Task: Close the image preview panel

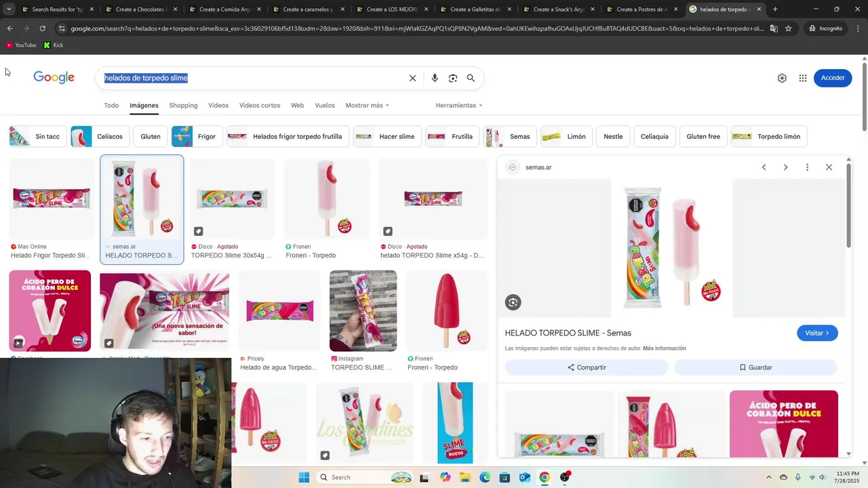Action: click(829, 167)
